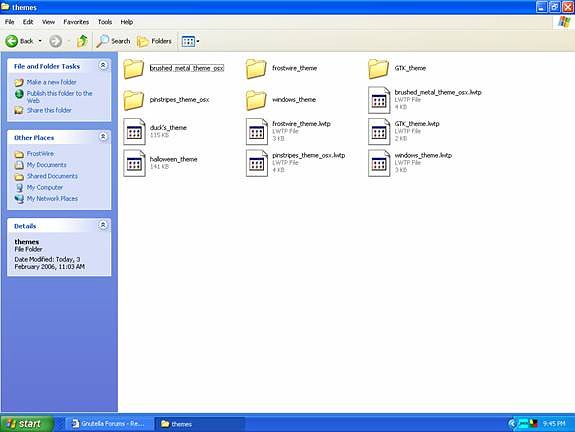
Task: Click the multicolored system tray icon
Action: [x=533, y=424]
